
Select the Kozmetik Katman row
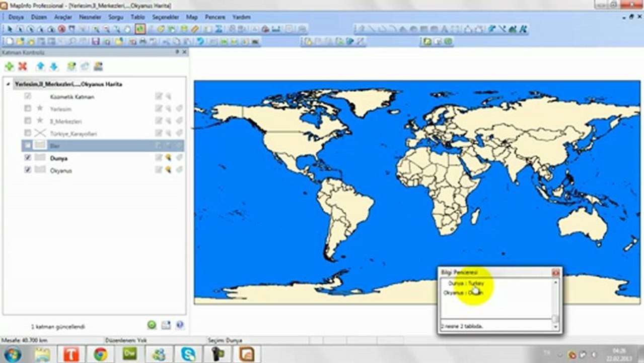pyautogui.click(x=103, y=96)
